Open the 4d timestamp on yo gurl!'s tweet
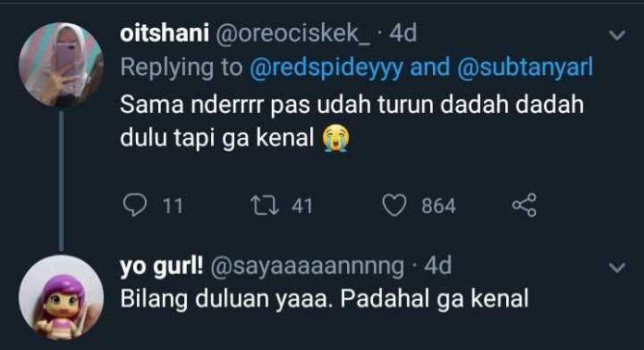 click(x=438, y=266)
